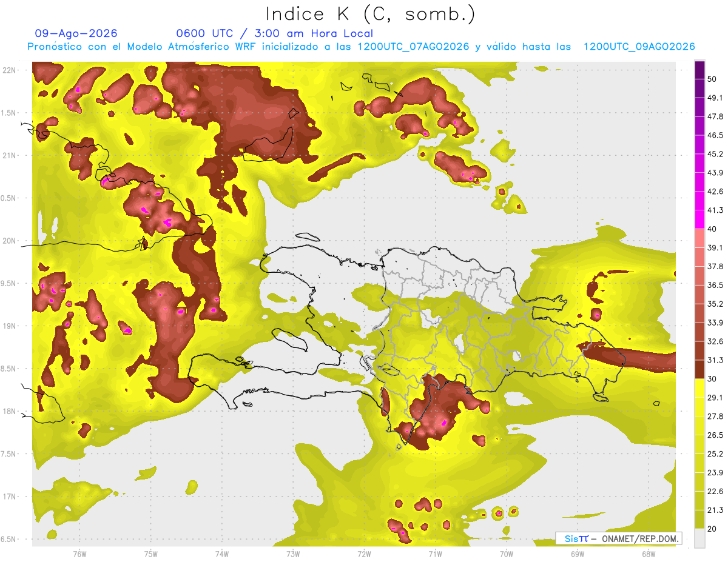
Task: Click the color scale value "23.9"
Action: coord(715,472)
